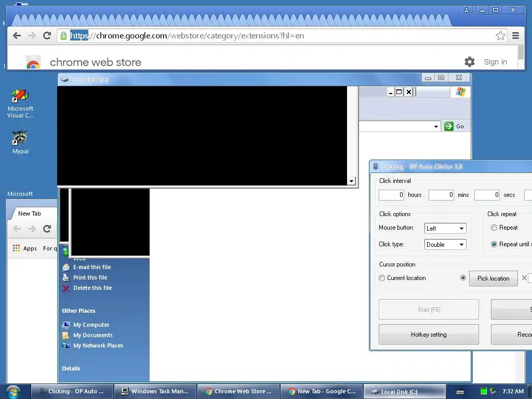
Task: Open My Computer in Other Places
Action: 86,325
